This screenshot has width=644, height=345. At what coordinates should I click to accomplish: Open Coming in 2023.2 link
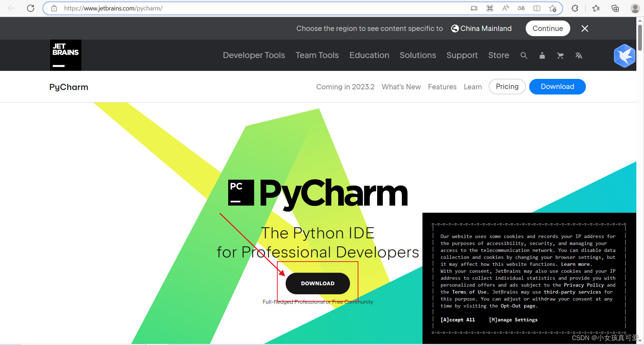click(345, 87)
